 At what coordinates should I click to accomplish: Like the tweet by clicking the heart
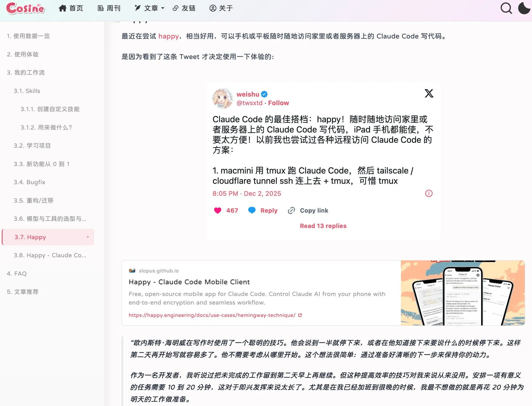coord(217,210)
